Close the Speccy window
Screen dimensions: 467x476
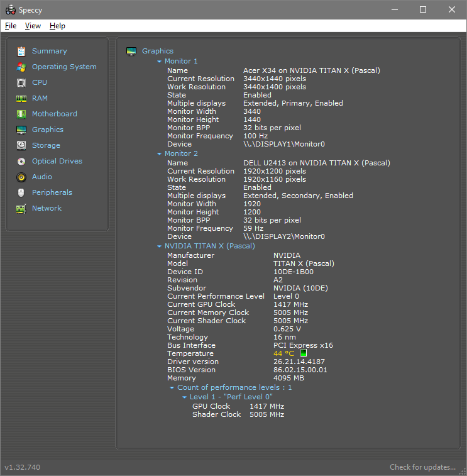[x=451, y=9]
